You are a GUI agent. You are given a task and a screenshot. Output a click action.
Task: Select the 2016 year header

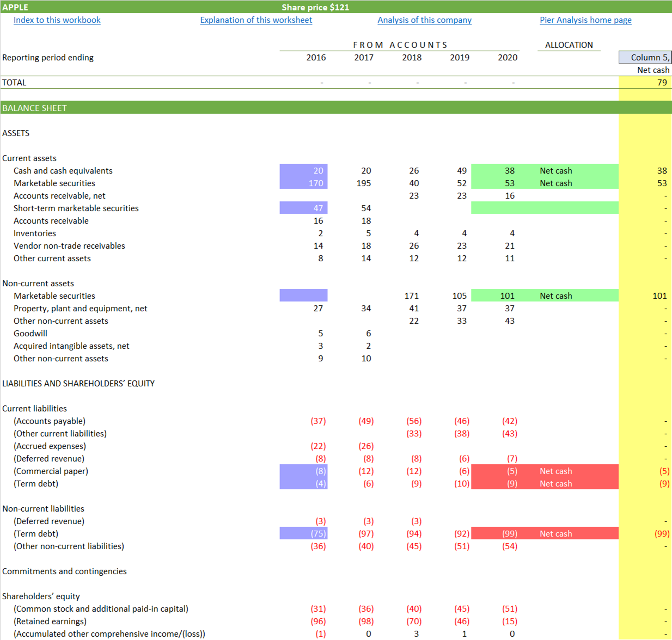(316, 58)
